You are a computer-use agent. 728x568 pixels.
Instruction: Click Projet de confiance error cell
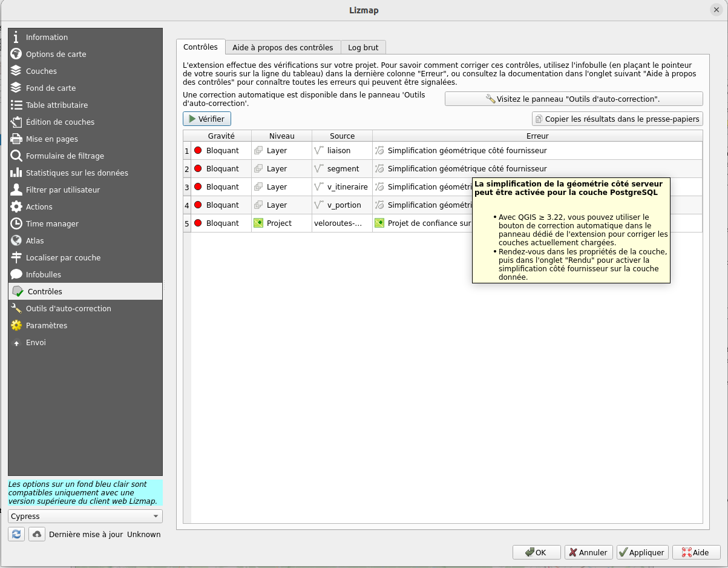pyautogui.click(x=423, y=223)
